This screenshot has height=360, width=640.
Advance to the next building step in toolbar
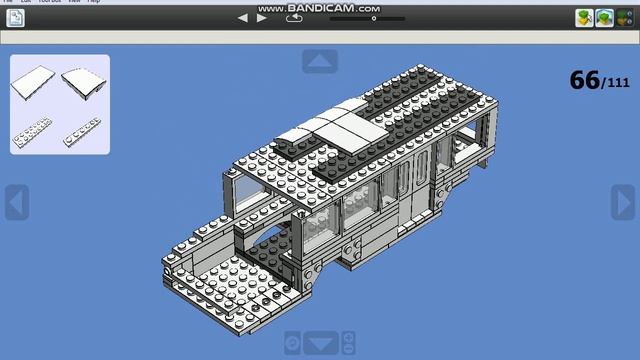(x=262, y=18)
